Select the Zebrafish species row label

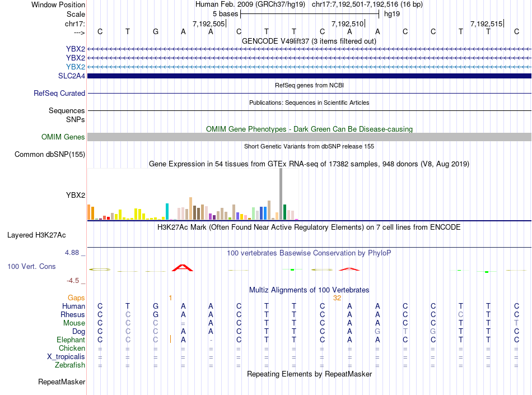coord(70,365)
